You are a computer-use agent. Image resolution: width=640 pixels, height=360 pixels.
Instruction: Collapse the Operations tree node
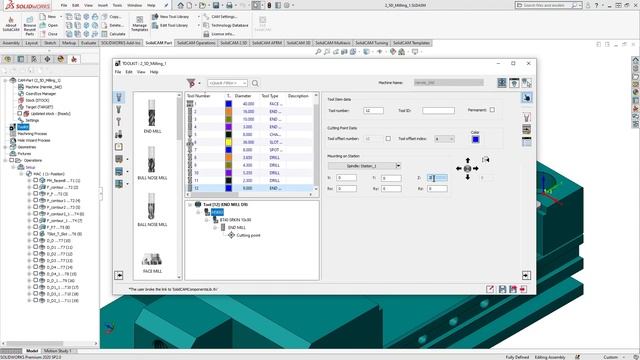point(5,160)
